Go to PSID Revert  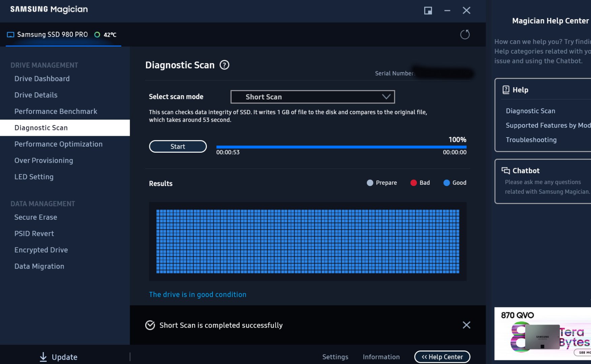click(x=34, y=234)
